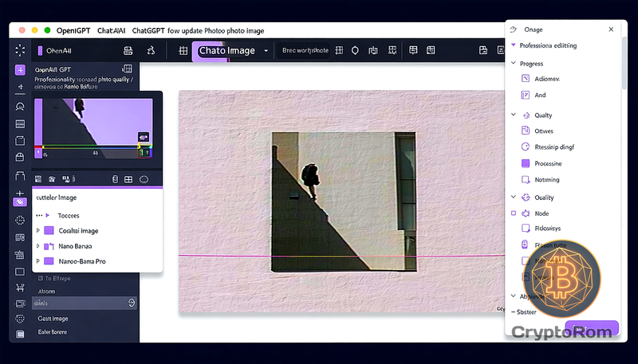638x364 pixels.
Task: Collapse the Qualty section chevron
Action: [514, 115]
